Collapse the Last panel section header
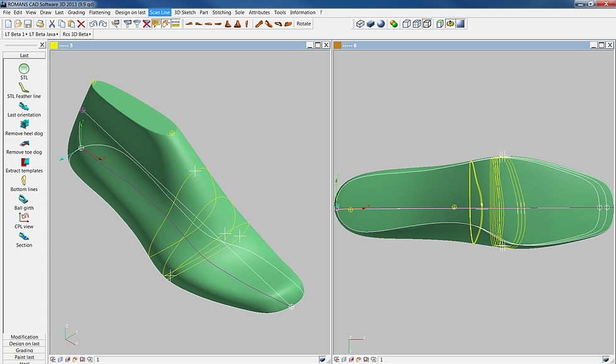Screen dimensions: 616x364 tap(25, 55)
